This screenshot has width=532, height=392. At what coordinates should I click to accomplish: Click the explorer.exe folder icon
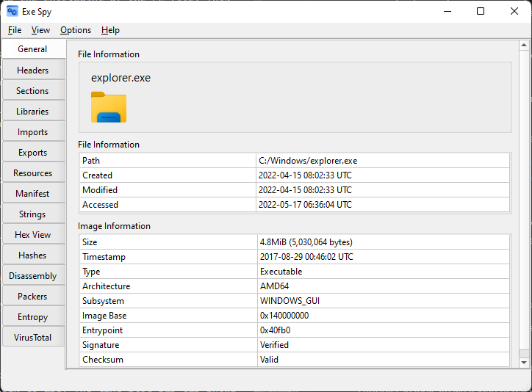(x=109, y=107)
